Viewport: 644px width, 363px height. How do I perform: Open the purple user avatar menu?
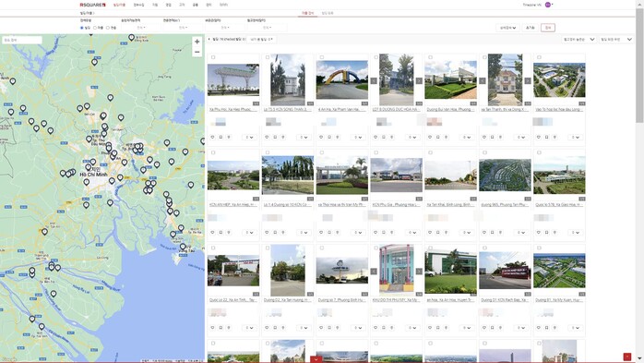548,5
